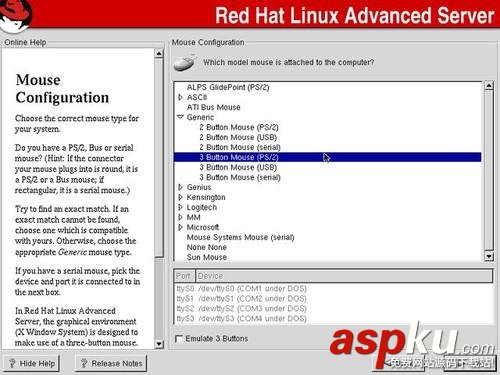The width and height of the screenshot is (500, 375).
Task: Click the Logitech category label
Action: (x=202, y=207)
